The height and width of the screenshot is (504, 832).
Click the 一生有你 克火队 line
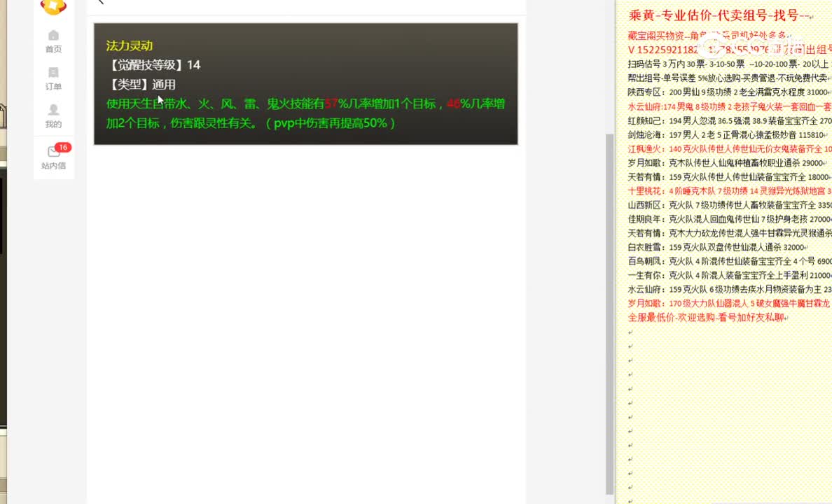tap(730, 275)
